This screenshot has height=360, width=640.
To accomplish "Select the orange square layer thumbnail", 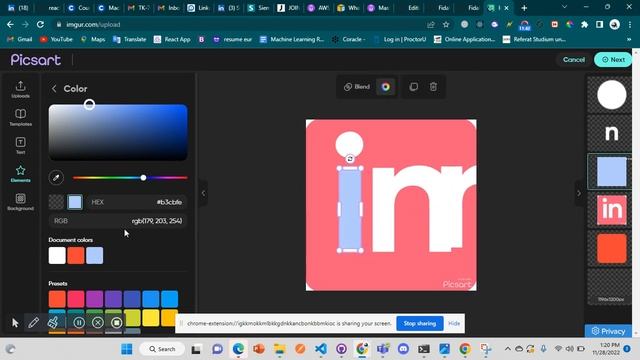I will tap(611, 248).
